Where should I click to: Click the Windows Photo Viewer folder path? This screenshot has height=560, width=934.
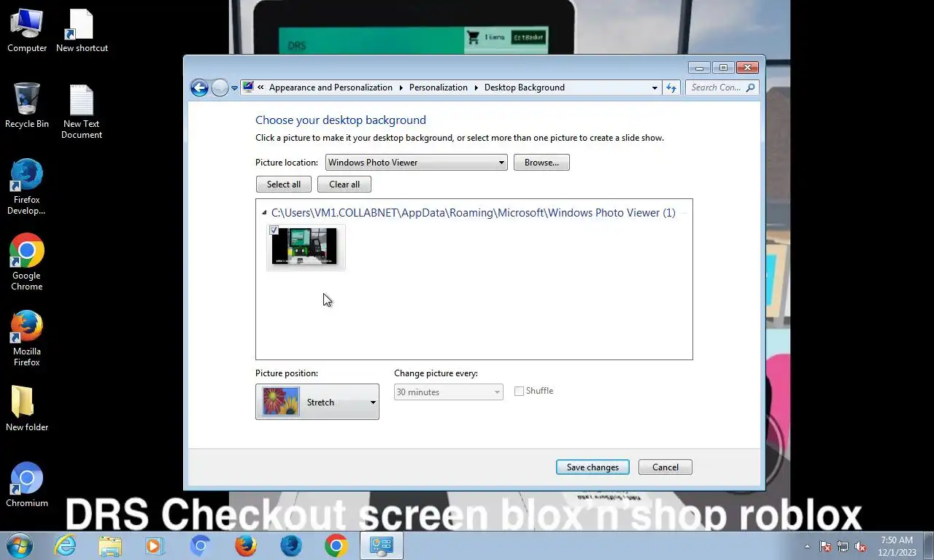tap(473, 213)
